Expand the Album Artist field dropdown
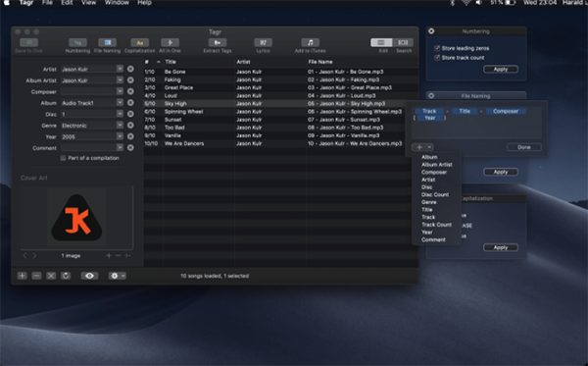 click(120, 79)
